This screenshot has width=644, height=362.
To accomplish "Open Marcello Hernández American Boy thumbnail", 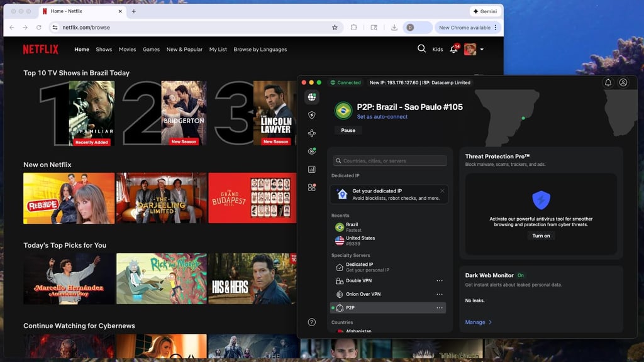I will click(69, 278).
